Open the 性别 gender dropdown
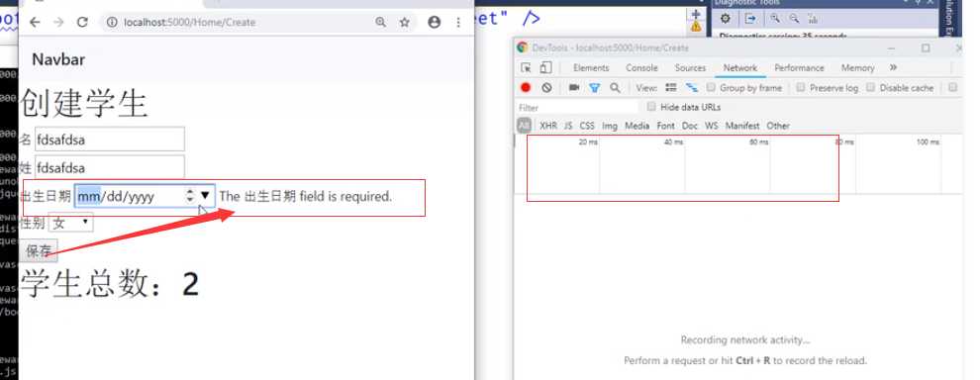Viewport: 980px width, 380px height. 70,223
